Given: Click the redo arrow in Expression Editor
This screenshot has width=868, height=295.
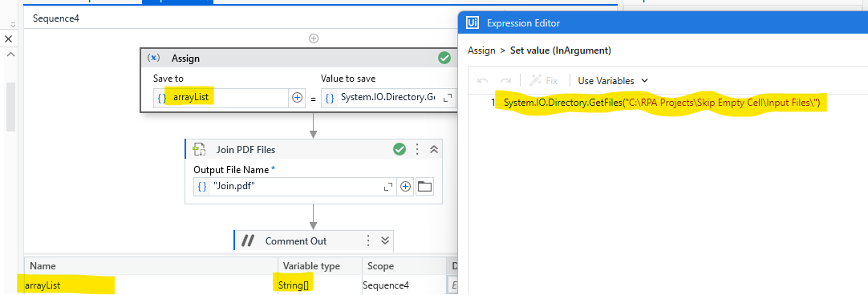Looking at the screenshot, I should tap(505, 81).
